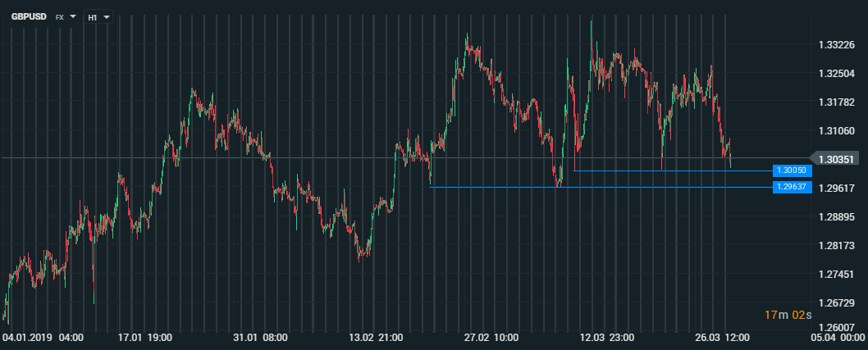Click the 1.26729 price axis label
This screenshot has height=350, width=868.
pos(835,303)
